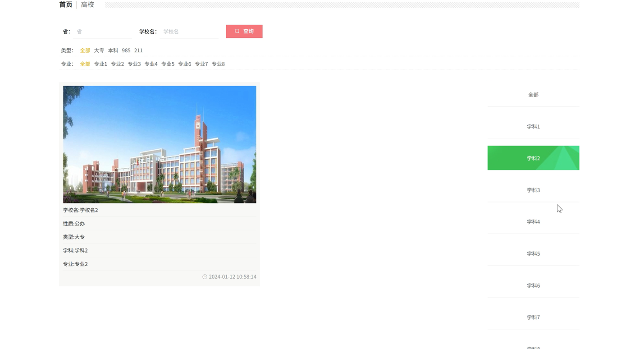Filter by 专业3
The height and width of the screenshot is (349, 644).
pos(134,64)
